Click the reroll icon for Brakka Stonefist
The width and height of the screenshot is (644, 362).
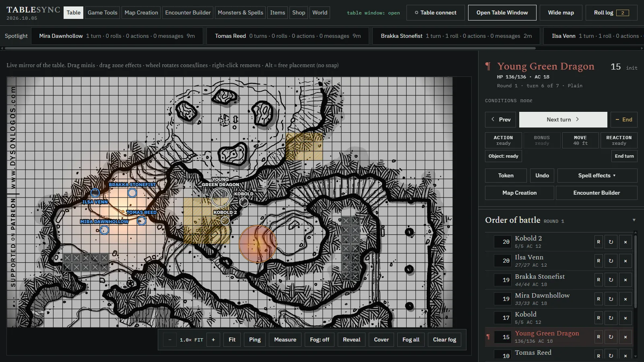[x=611, y=280]
